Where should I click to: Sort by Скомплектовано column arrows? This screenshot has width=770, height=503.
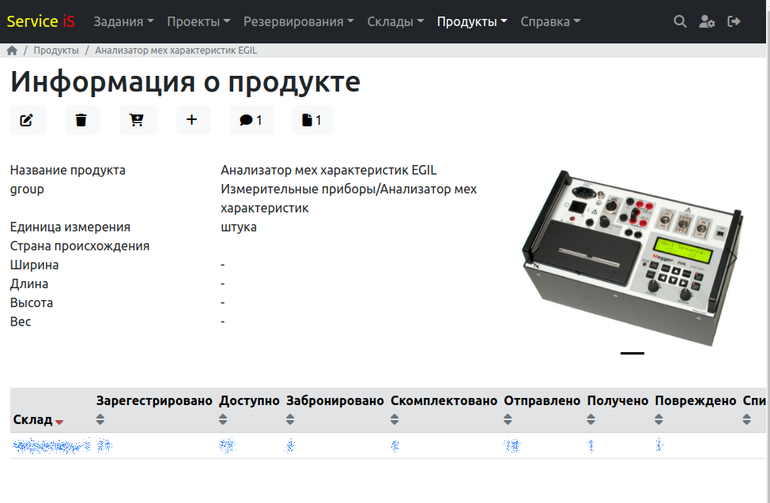[394, 419]
